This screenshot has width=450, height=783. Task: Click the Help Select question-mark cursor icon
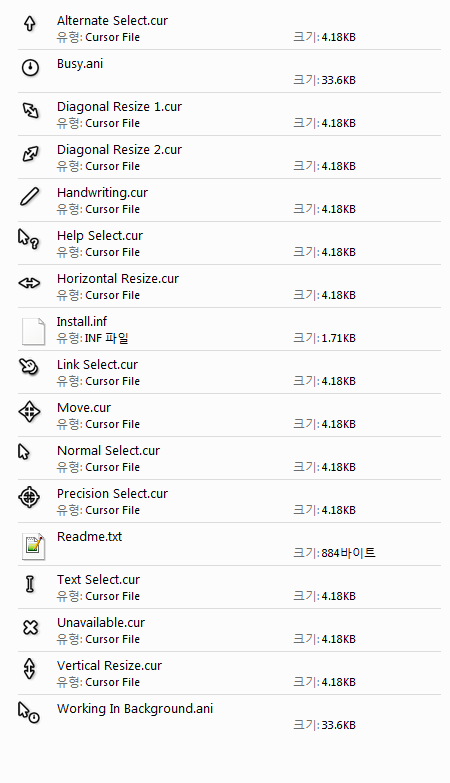28,239
